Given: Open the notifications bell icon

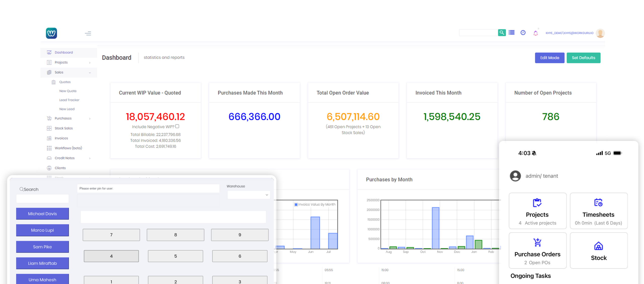Looking at the screenshot, I should (x=535, y=33).
